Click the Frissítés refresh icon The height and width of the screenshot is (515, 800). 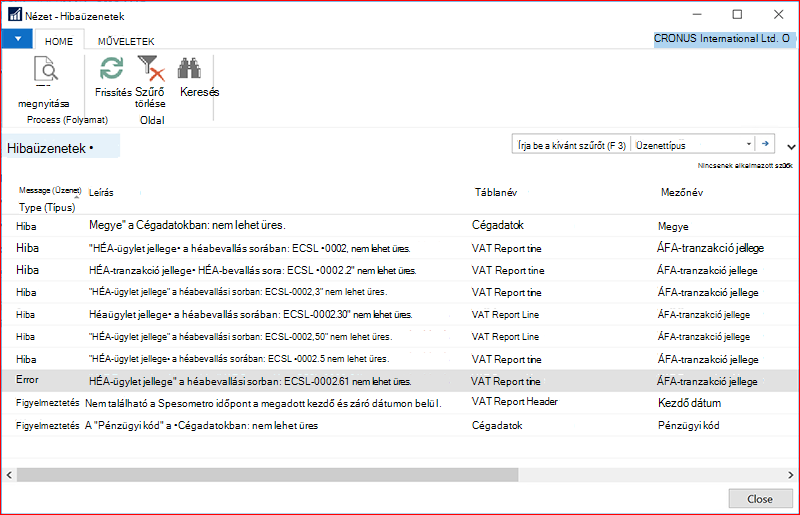coord(112,68)
